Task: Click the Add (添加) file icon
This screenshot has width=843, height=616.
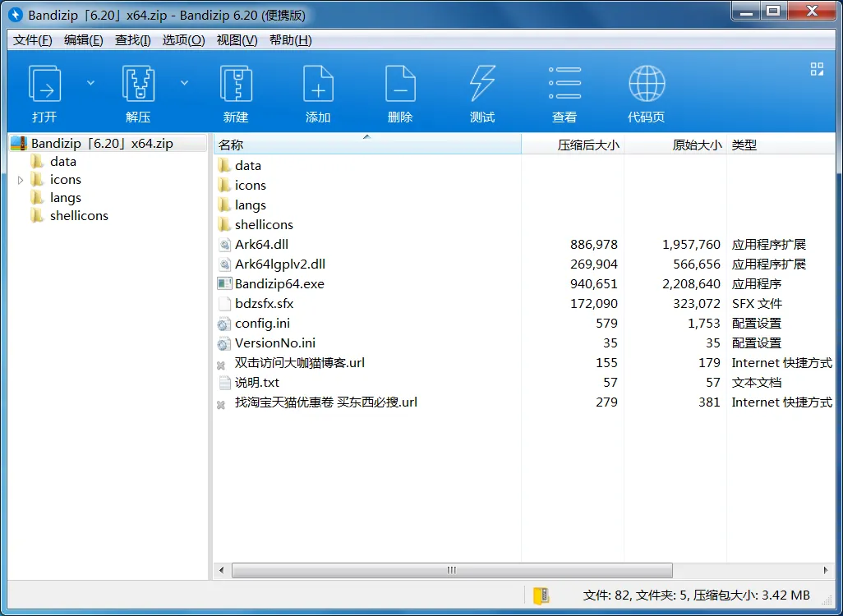Action: [318, 83]
